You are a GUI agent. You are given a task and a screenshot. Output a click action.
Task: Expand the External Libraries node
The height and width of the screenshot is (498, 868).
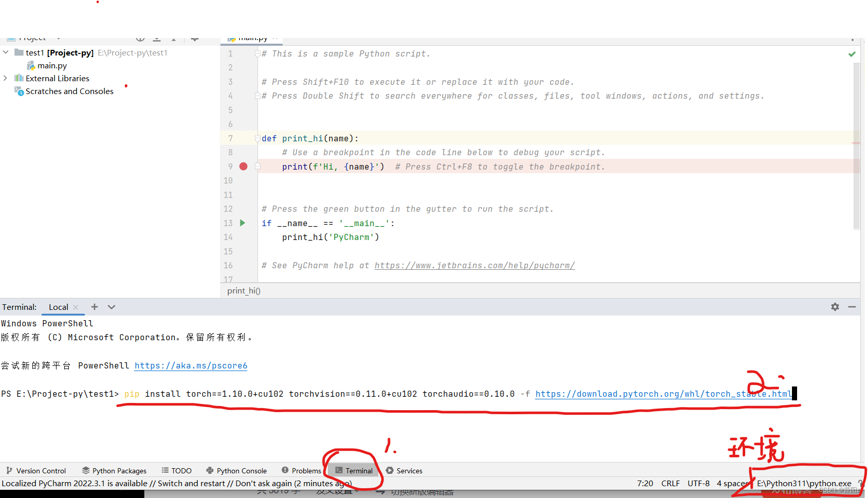pos(5,78)
